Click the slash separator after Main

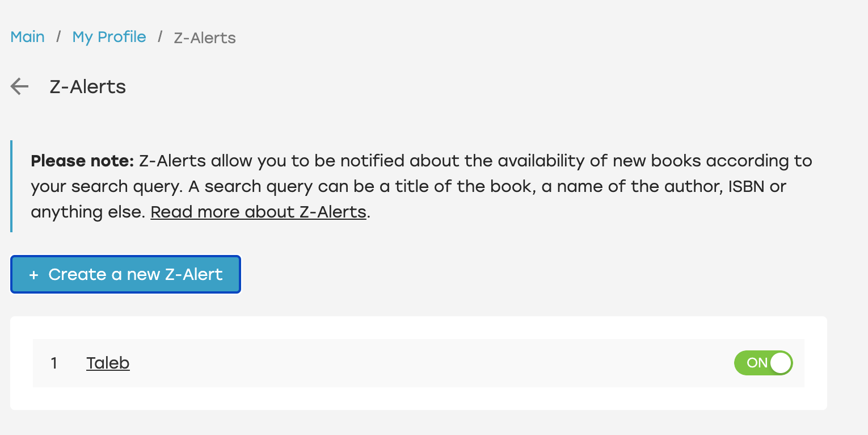[58, 37]
